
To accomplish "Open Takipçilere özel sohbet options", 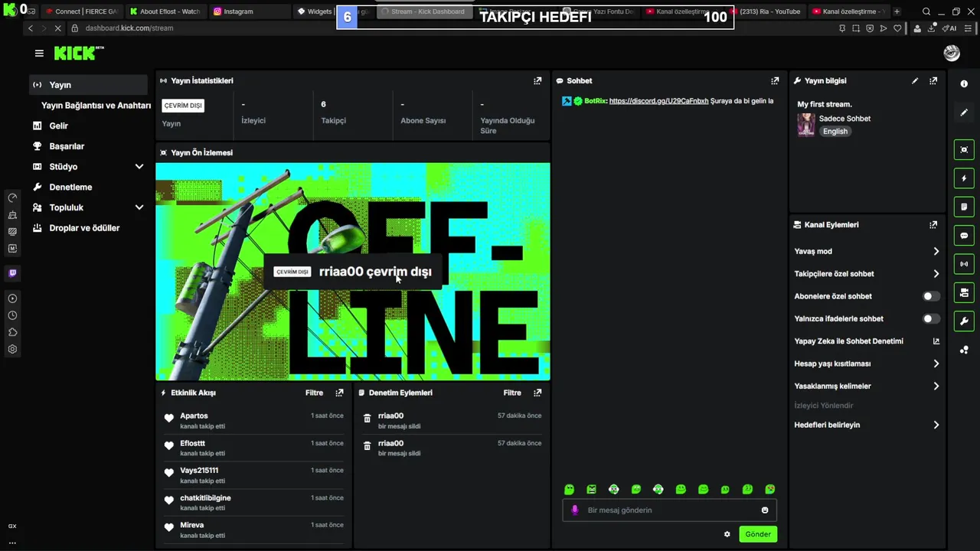I will [867, 274].
